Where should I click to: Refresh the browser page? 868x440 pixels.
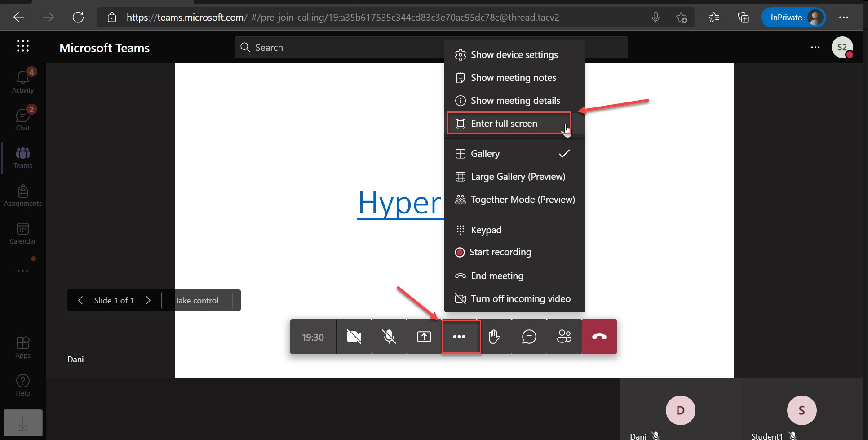[x=78, y=18]
